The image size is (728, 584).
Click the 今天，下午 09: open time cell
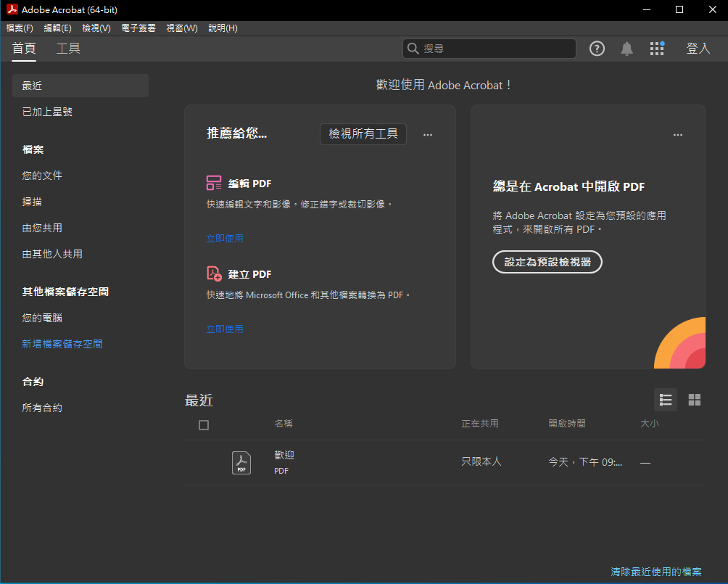pos(585,462)
